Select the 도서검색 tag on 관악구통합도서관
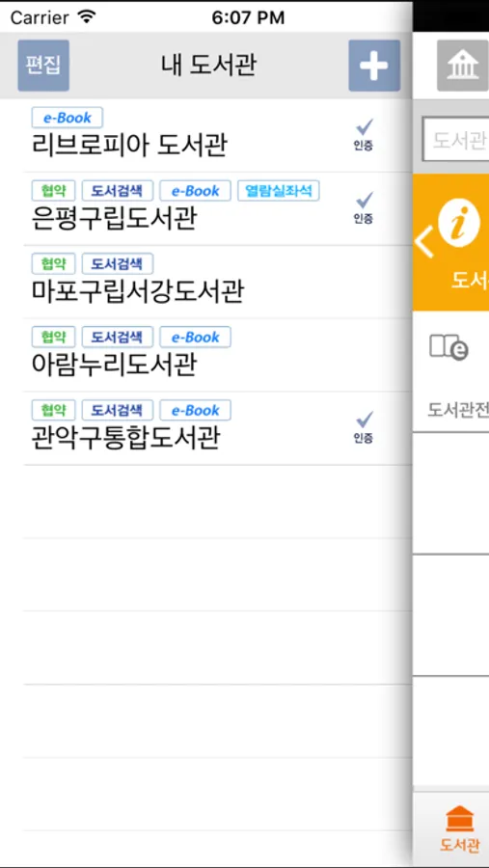This screenshot has width=489, height=868. 118,410
